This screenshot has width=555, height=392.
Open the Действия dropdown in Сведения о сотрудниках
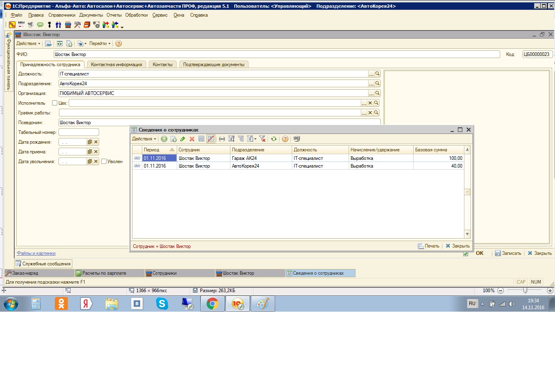point(144,139)
